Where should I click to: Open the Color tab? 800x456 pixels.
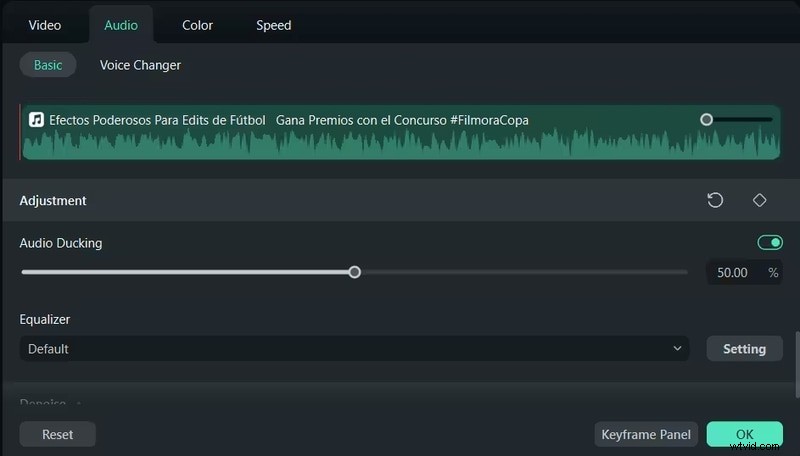click(x=197, y=25)
